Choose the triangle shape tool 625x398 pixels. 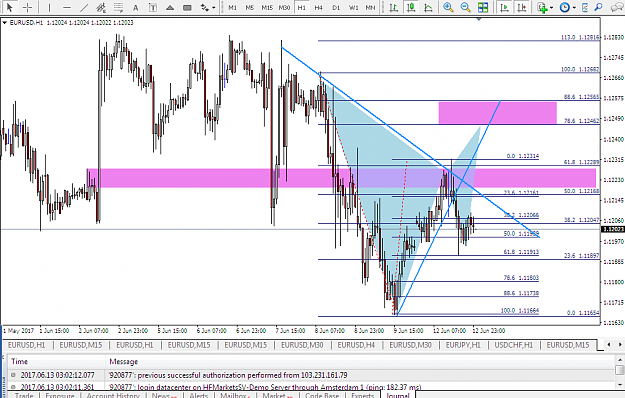pyautogui.click(x=170, y=7)
